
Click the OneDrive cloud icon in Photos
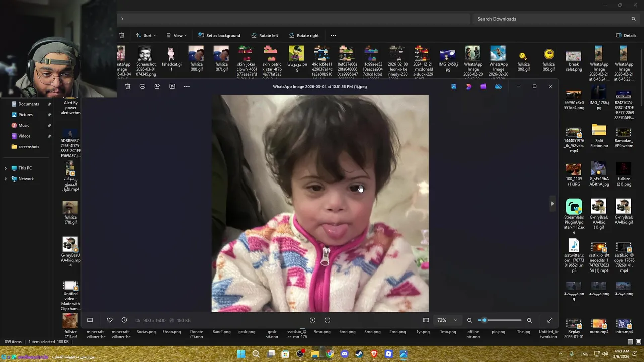(x=498, y=86)
